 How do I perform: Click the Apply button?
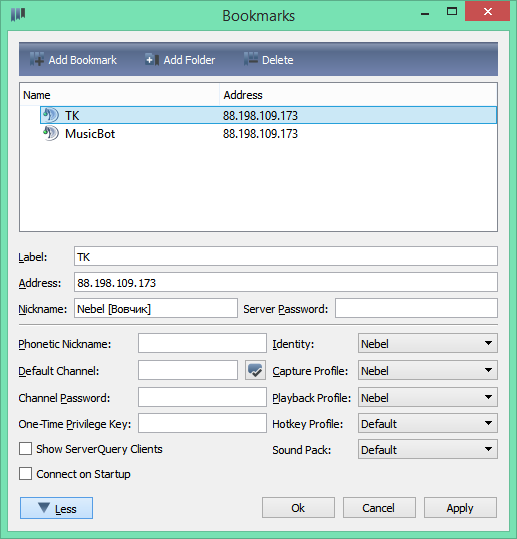click(x=460, y=507)
